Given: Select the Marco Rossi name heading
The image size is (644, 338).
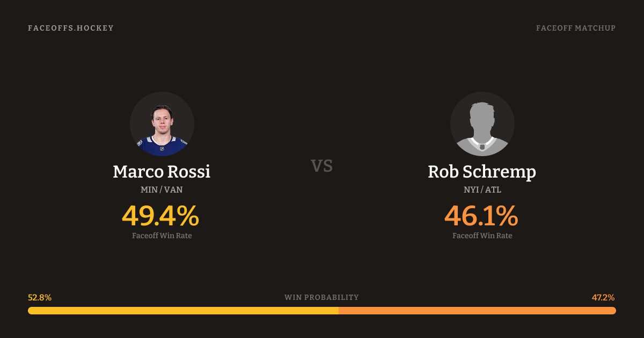Looking at the screenshot, I should pos(162,172).
